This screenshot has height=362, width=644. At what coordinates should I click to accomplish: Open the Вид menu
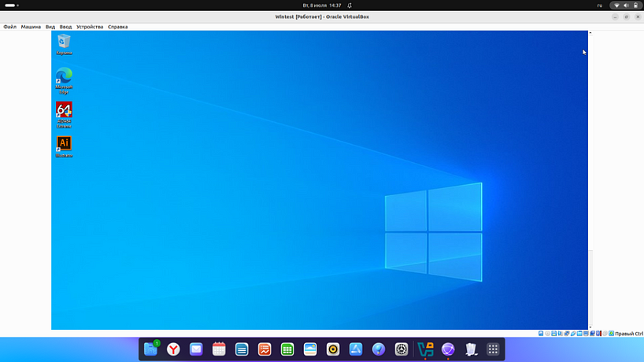(x=50, y=27)
